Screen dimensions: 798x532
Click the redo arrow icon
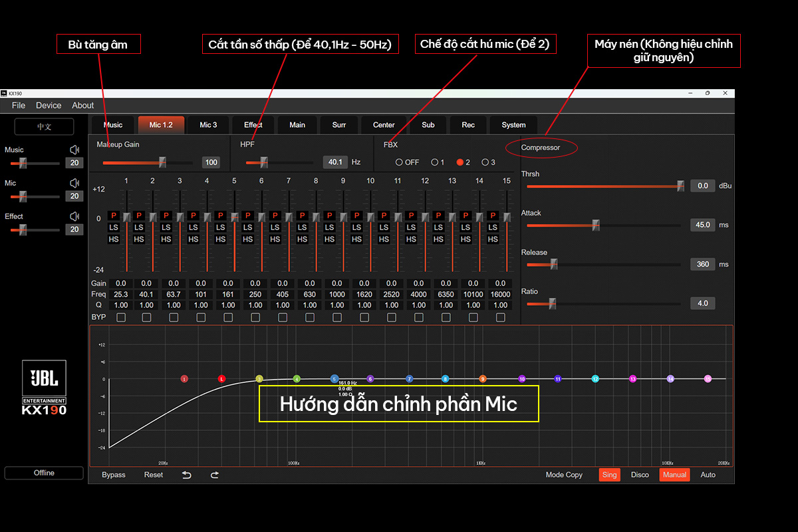pos(214,475)
